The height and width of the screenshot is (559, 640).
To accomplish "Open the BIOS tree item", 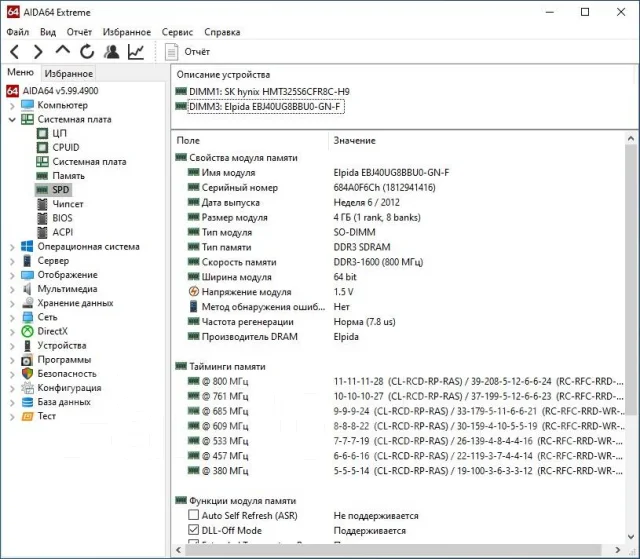I will pyautogui.click(x=62, y=218).
